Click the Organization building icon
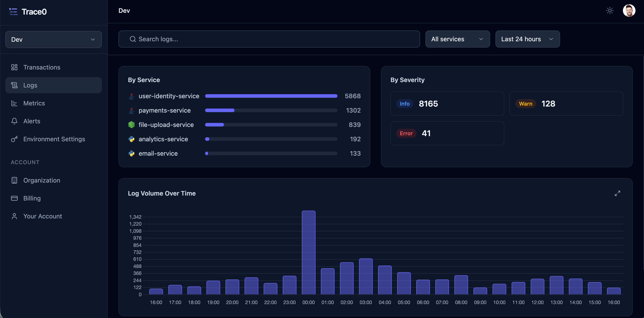The width and height of the screenshot is (644, 318). (14, 180)
